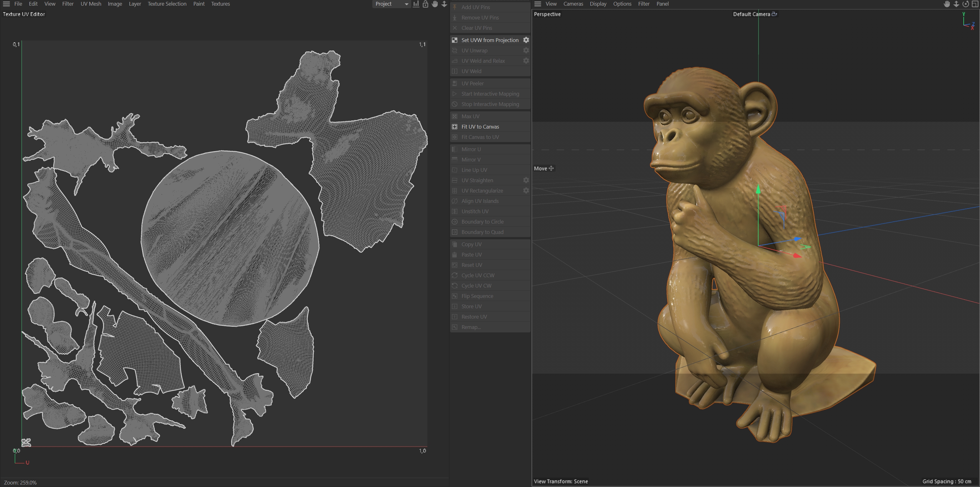This screenshot has height=487, width=980.
Task: Click the UV editor pan hand icon
Action: click(435, 4)
